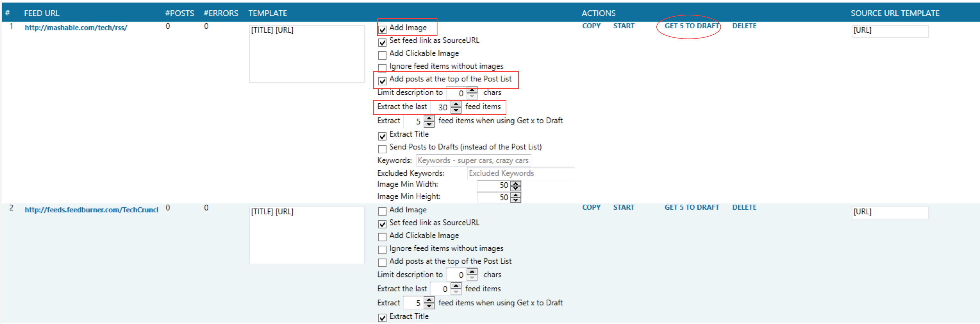Image resolution: width=980 pixels, height=324 pixels.
Task: Click GET 5 TO DRAFT for Mashable feed
Action: [691, 26]
